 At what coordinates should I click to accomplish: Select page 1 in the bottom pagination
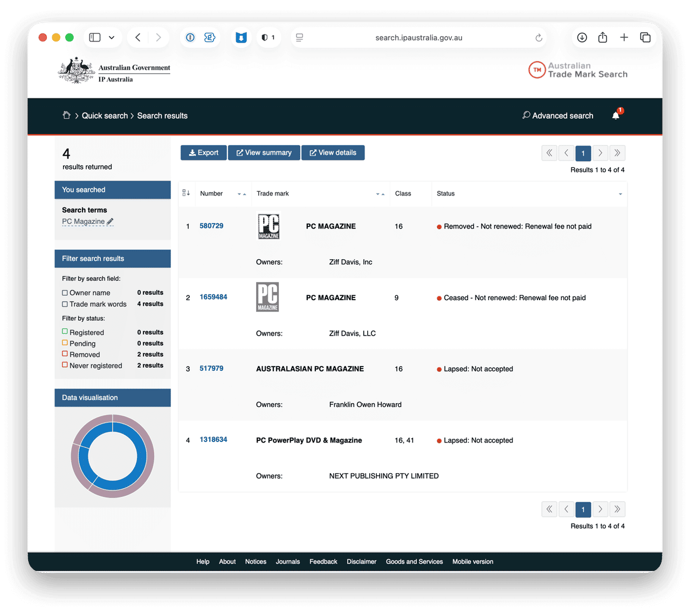pyautogui.click(x=583, y=509)
